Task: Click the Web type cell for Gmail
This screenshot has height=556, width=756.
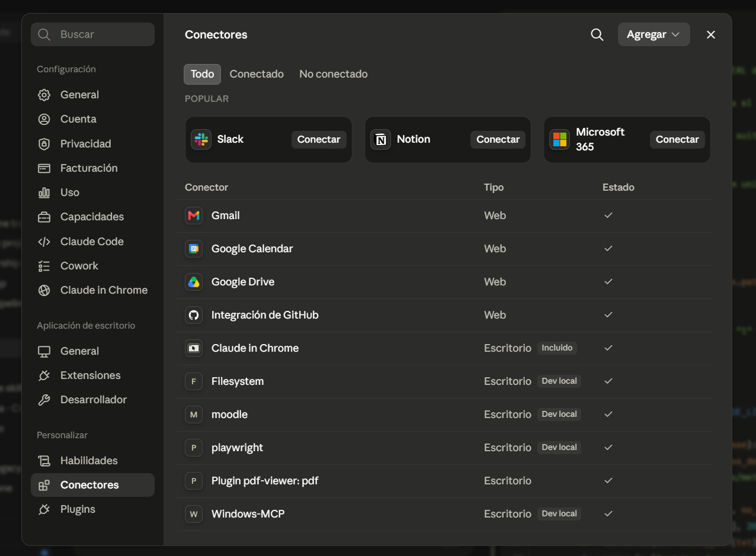Action: pos(495,216)
